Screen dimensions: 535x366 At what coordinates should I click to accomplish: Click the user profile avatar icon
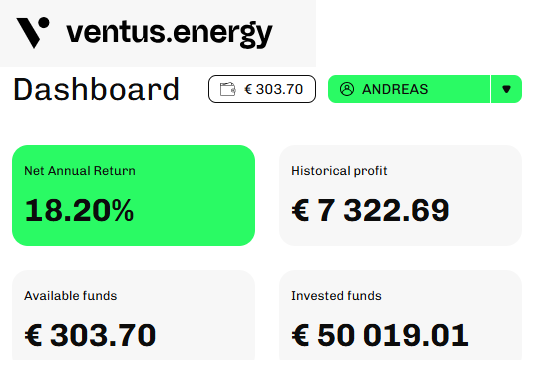click(347, 89)
